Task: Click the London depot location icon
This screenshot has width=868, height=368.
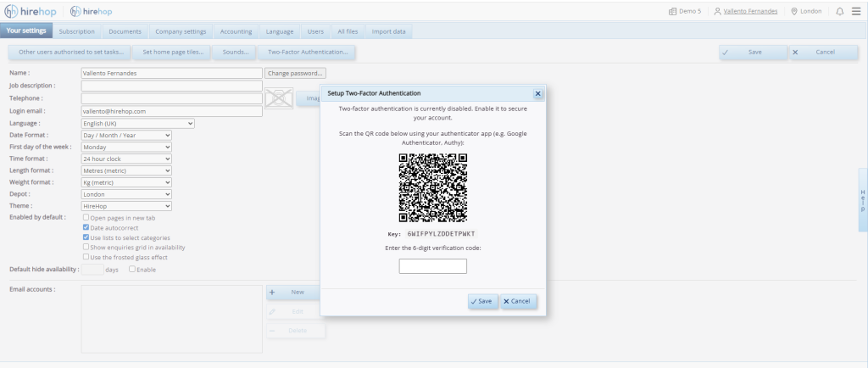Action: pos(793,11)
